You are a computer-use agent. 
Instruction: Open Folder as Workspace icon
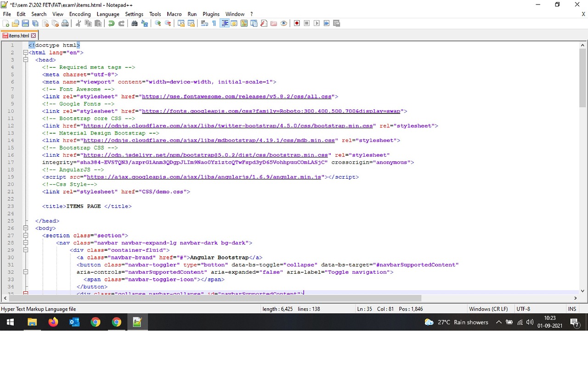click(274, 23)
